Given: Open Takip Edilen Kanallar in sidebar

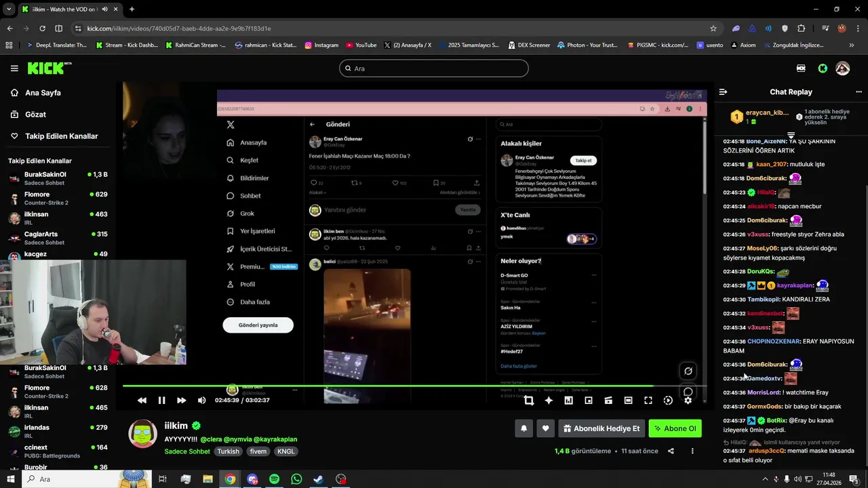Looking at the screenshot, I should [62, 136].
